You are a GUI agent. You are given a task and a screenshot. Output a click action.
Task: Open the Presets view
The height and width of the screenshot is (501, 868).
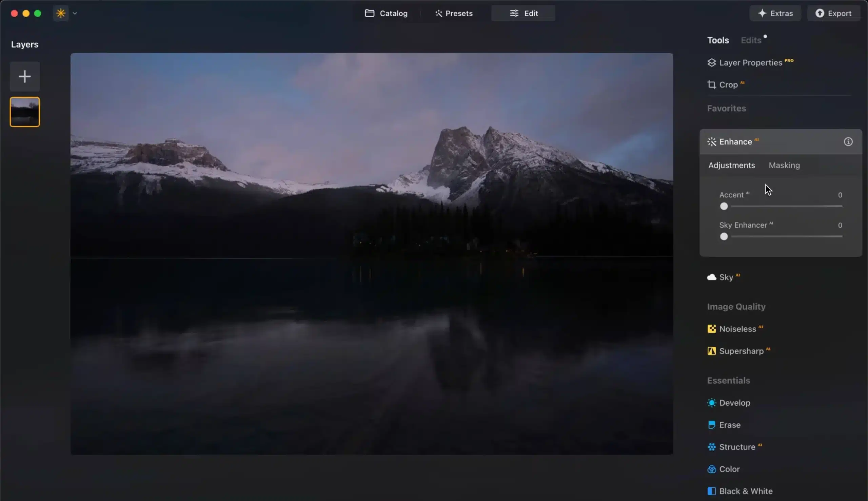tap(453, 13)
